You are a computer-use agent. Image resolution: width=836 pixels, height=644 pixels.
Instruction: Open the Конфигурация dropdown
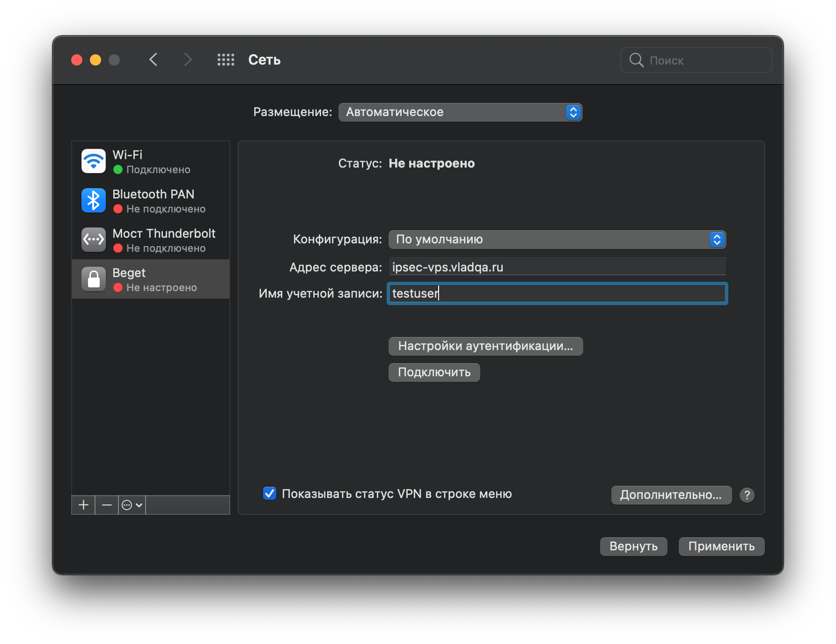pyautogui.click(x=557, y=240)
